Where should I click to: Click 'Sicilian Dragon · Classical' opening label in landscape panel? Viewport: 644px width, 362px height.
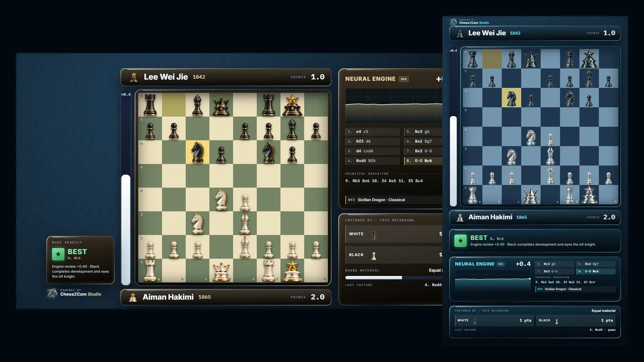381,200
